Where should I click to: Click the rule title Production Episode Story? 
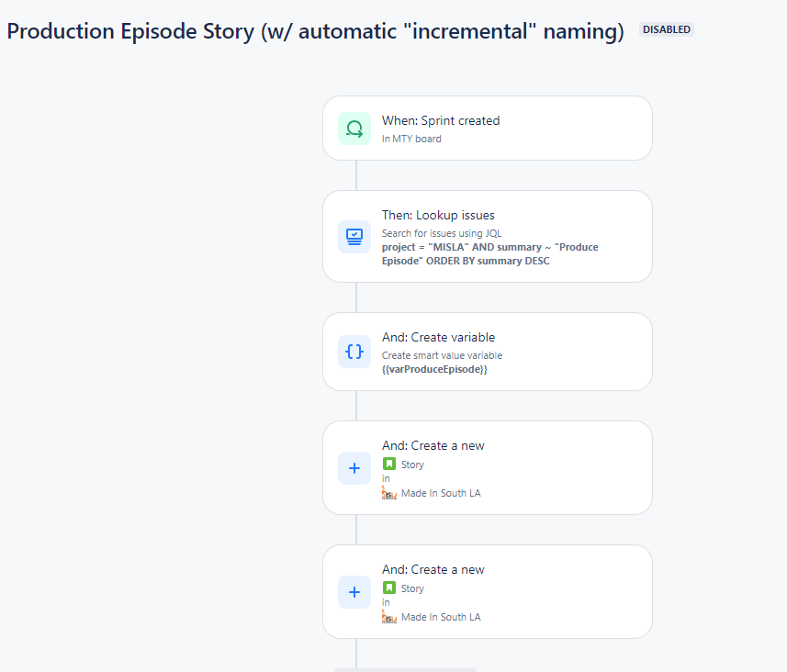[315, 31]
